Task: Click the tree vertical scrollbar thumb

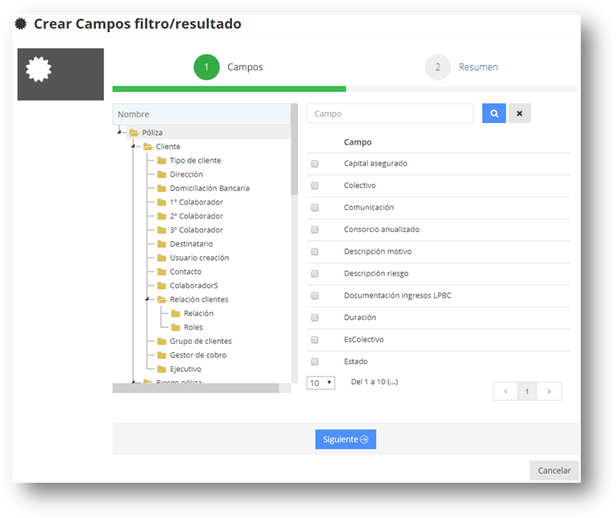Action: [294, 149]
